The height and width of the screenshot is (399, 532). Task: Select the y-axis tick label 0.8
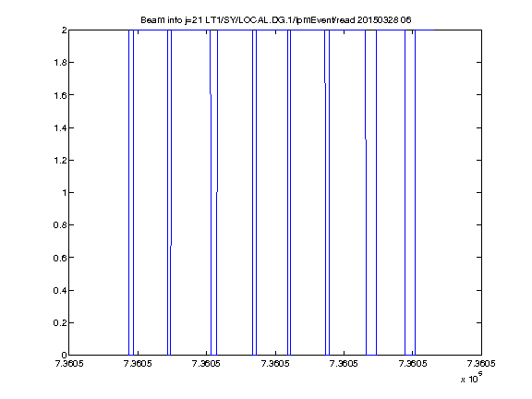pos(60,225)
